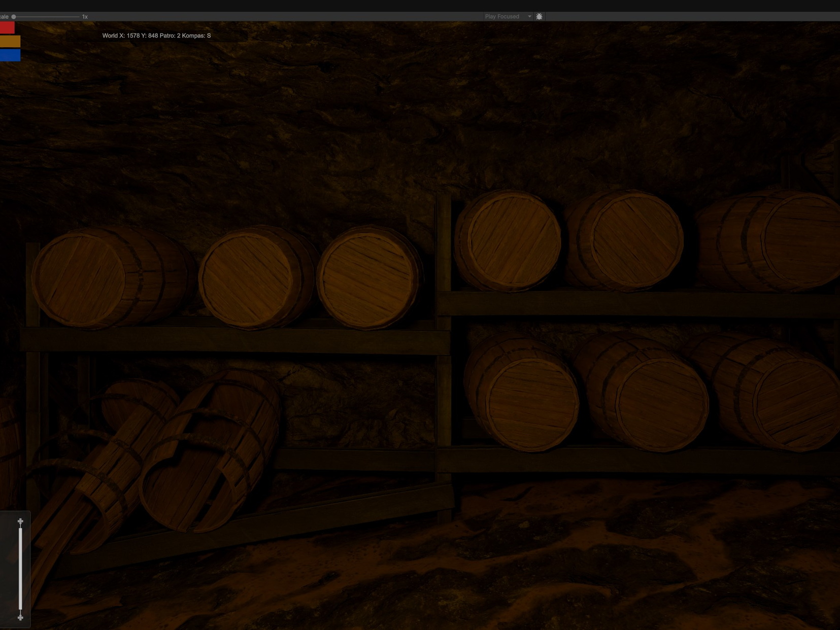Click the leftmost barrel on upper left shelf

click(81, 280)
